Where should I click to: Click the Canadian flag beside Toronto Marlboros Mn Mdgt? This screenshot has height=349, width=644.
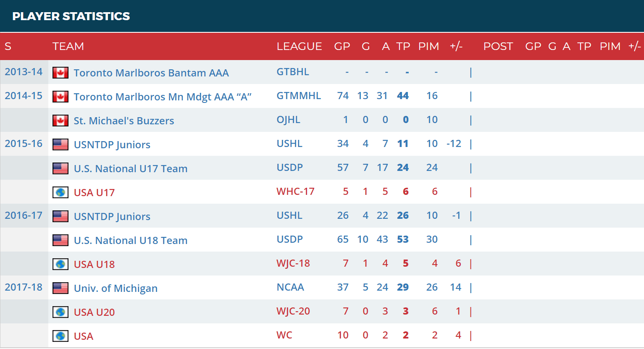tap(60, 97)
